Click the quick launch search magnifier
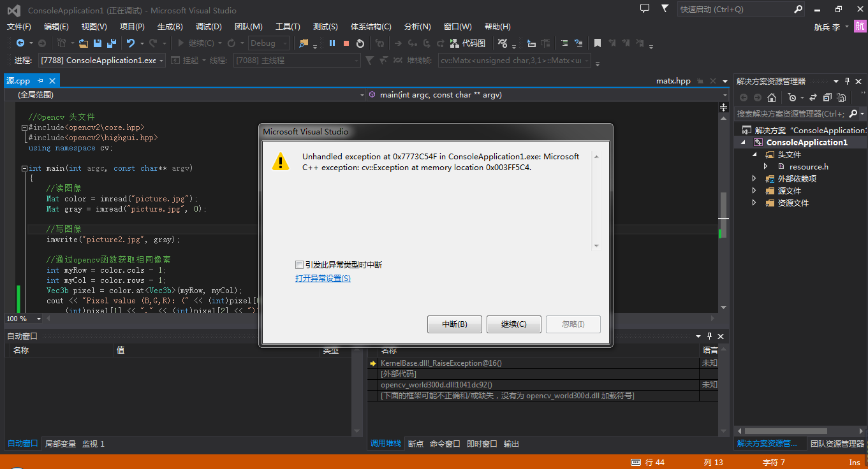Viewport: 868px width, 469px height. [x=798, y=10]
